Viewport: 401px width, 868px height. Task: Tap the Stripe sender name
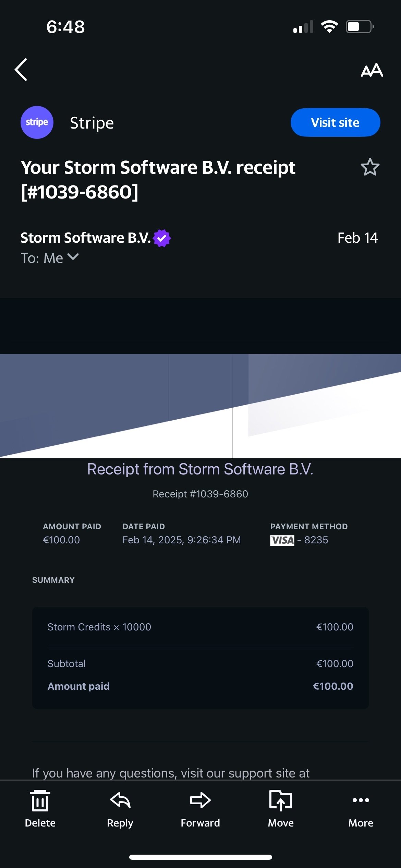[92, 123]
